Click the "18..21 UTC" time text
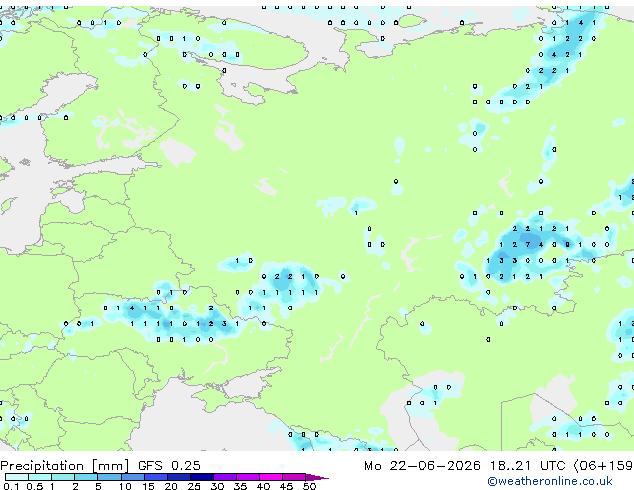 coord(528,465)
